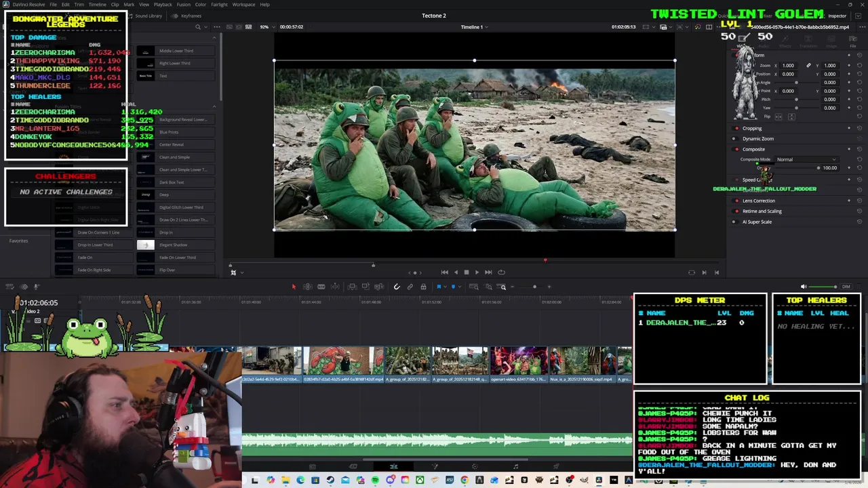Open the Help menu
Image resolution: width=868 pixels, height=488 pixels.
click(x=264, y=5)
